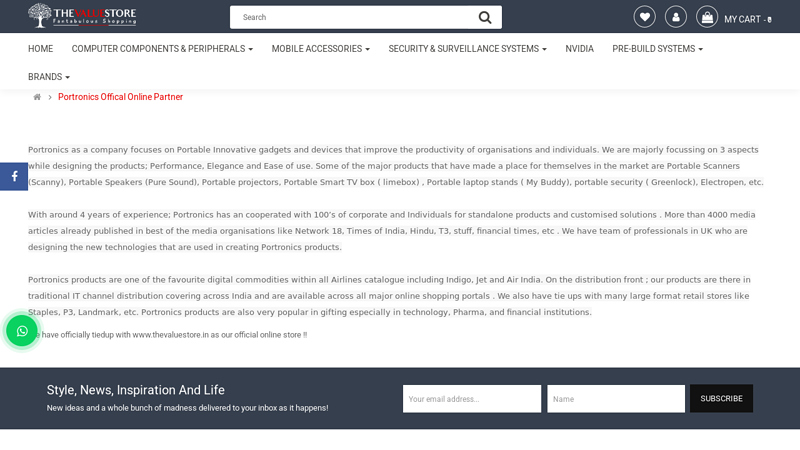
Task: Click the breadcrumb home icon
Action: tap(37, 97)
